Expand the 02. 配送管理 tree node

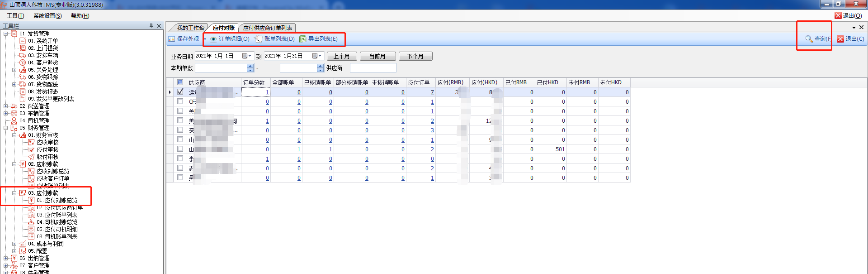pyautogui.click(x=6, y=106)
